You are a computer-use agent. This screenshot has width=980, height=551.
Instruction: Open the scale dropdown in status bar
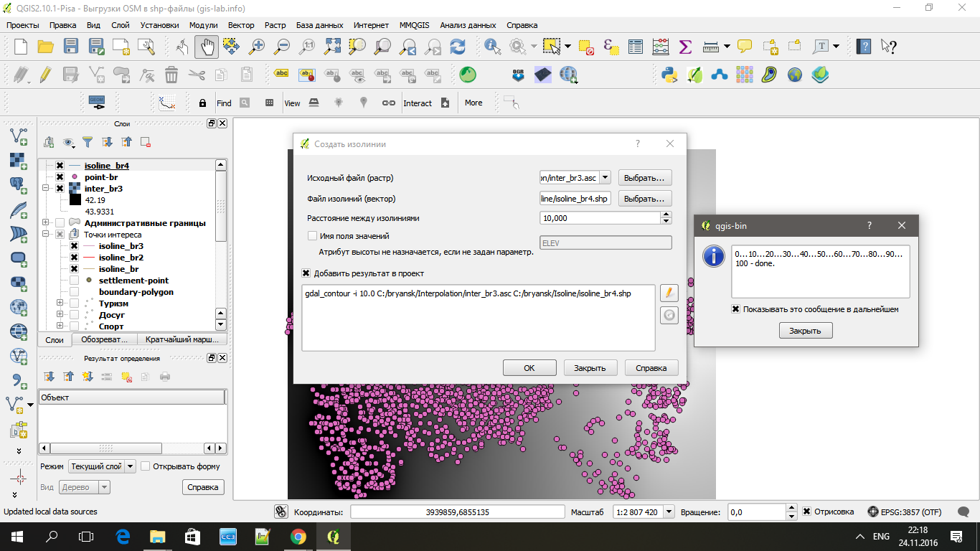[x=669, y=512]
